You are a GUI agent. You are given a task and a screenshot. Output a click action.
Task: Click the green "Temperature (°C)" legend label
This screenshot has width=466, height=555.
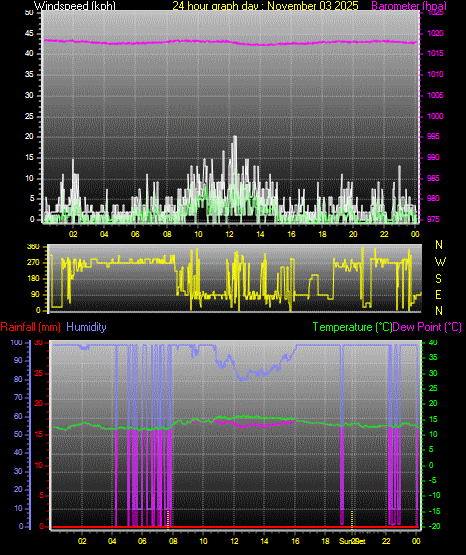tap(352, 327)
